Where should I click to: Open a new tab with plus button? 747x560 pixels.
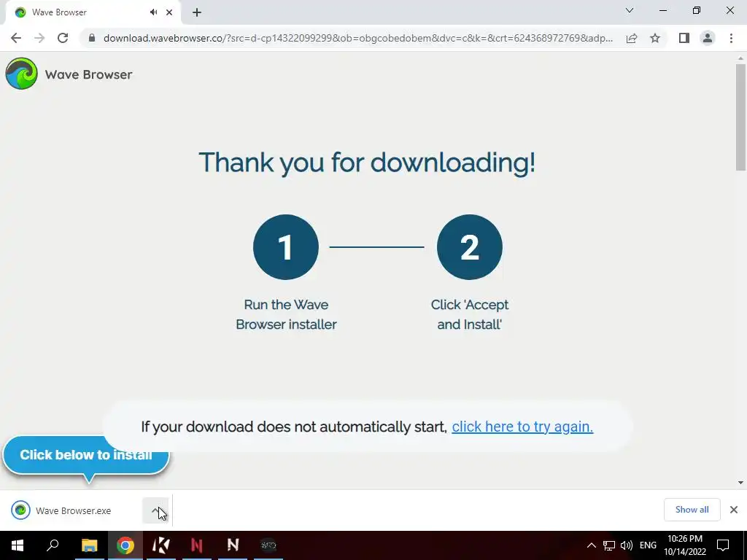click(197, 12)
